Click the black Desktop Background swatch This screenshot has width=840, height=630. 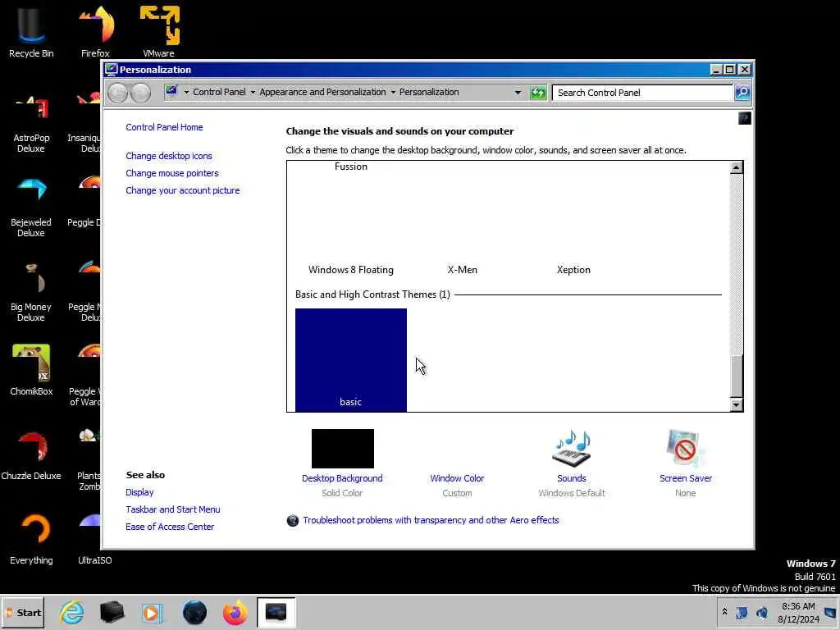click(342, 449)
